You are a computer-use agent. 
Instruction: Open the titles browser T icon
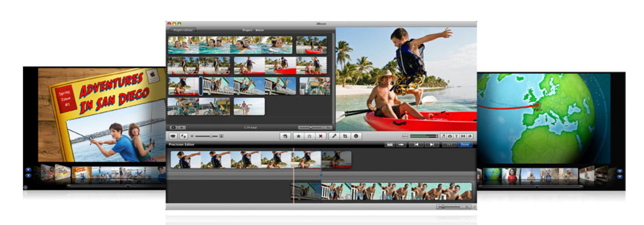(456, 136)
